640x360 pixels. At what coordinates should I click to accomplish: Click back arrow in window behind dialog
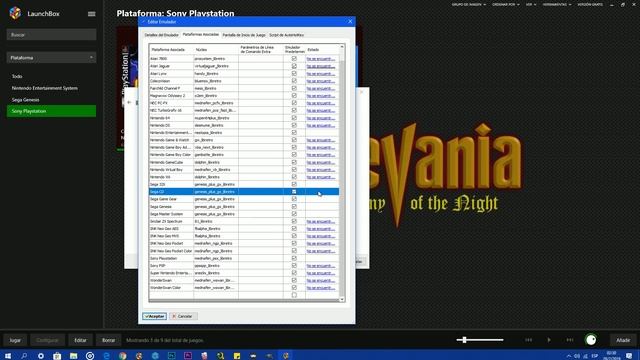click(x=129, y=102)
